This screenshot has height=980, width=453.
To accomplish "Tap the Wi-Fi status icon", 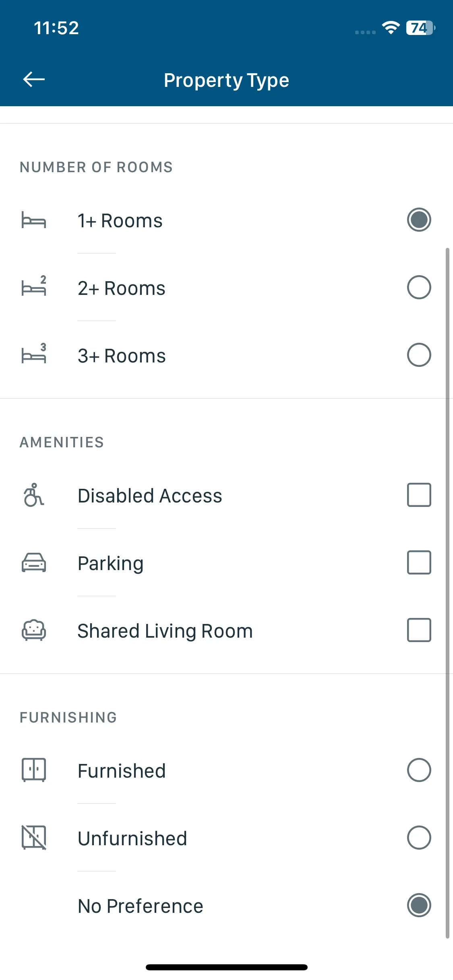I will (391, 27).
